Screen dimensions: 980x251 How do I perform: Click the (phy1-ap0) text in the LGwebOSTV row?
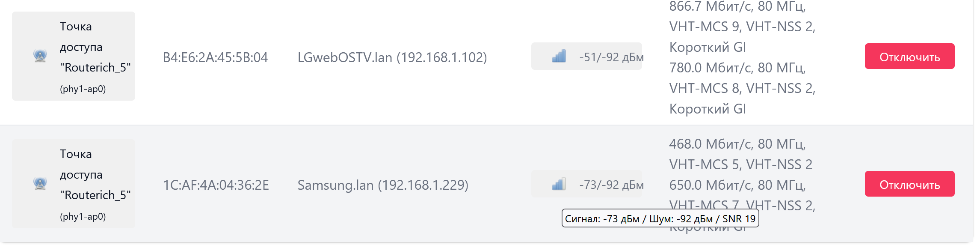[83, 89]
